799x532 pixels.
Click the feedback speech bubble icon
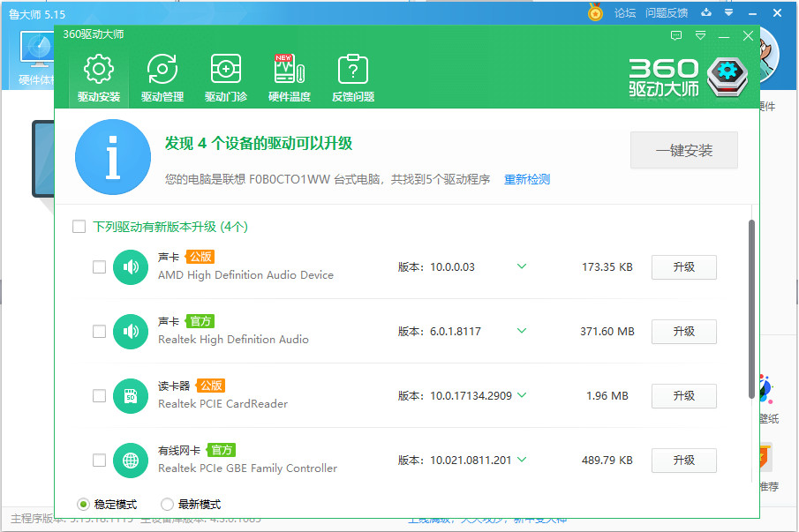675,34
